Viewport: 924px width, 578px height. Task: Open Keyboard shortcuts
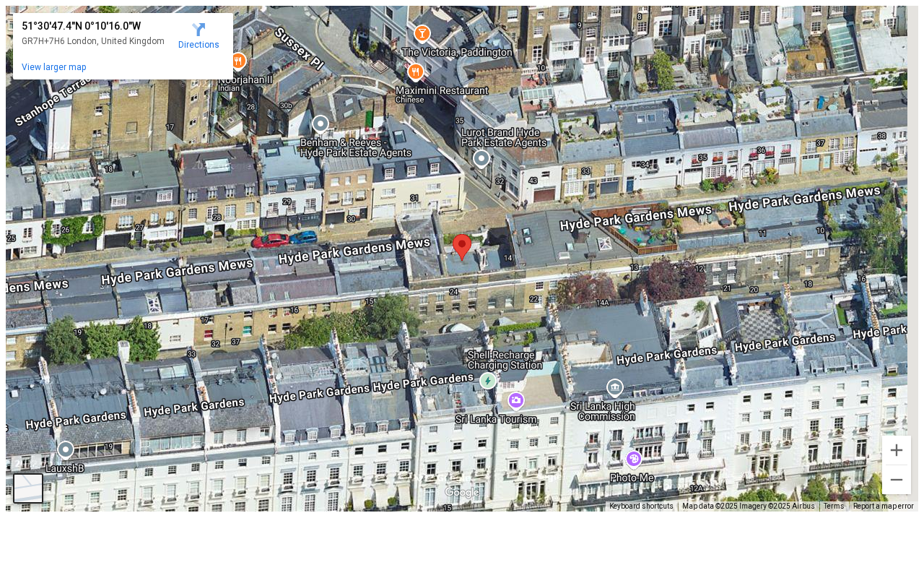[641, 506]
